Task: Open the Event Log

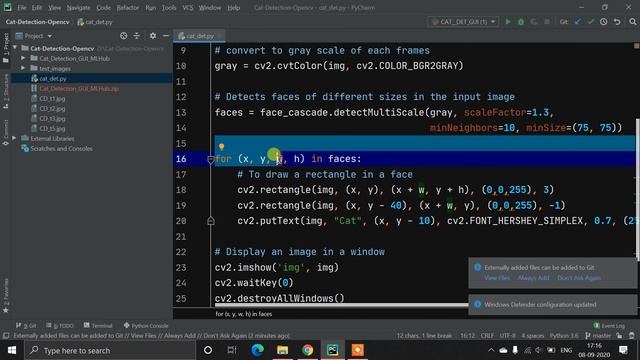Action: (609, 326)
